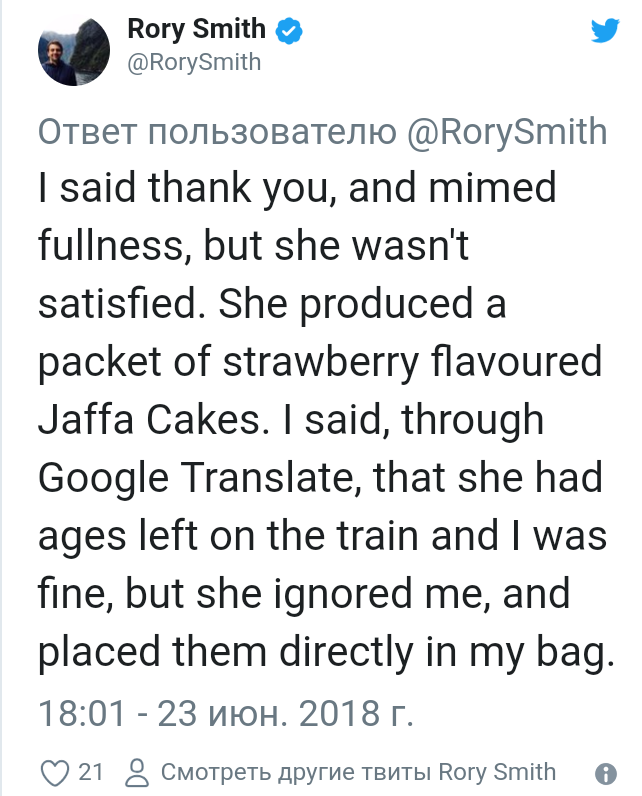The width and height of the screenshot is (642, 796).
Task: Click the Twitter bird logo
Action: pyautogui.click(x=605, y=30)
